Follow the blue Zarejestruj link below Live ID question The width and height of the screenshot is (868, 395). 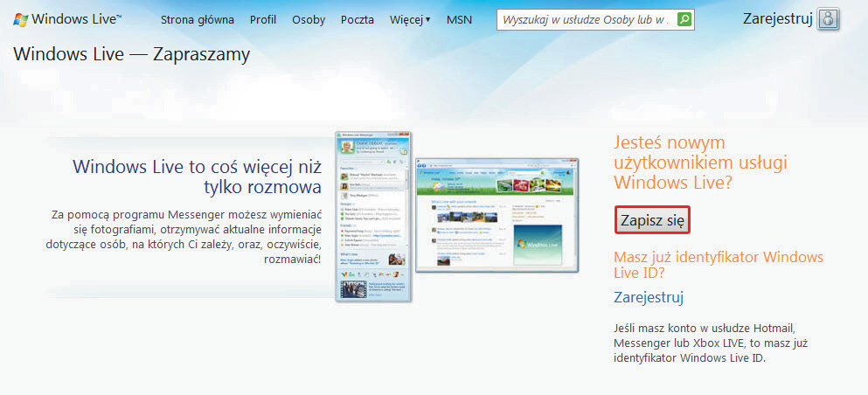pos(648,297)
